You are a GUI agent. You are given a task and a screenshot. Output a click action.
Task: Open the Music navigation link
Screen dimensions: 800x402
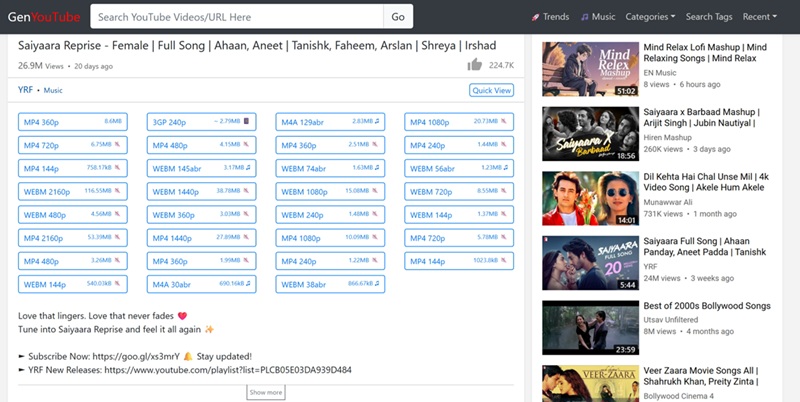[597, 17]
